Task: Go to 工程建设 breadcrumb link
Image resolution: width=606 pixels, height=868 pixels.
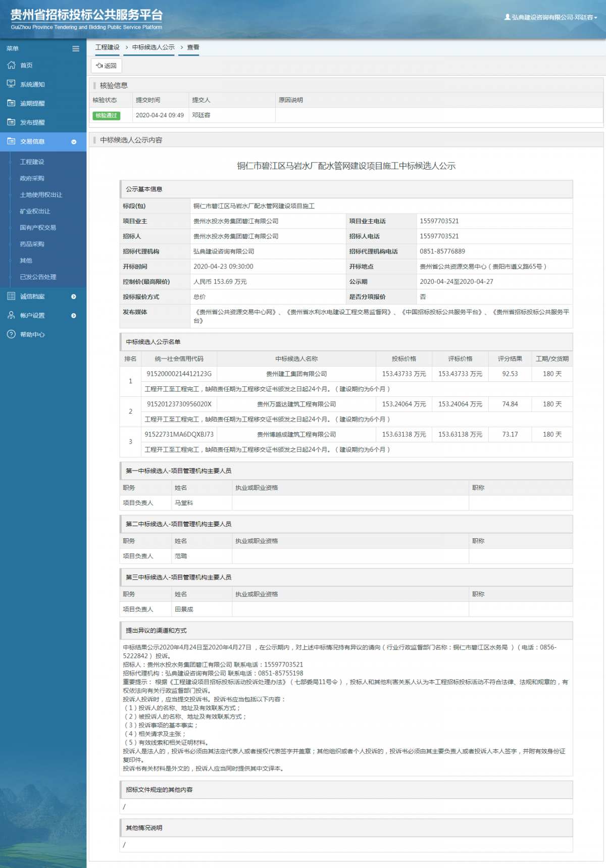Action: pyautogui.click(x=108, y=47)
